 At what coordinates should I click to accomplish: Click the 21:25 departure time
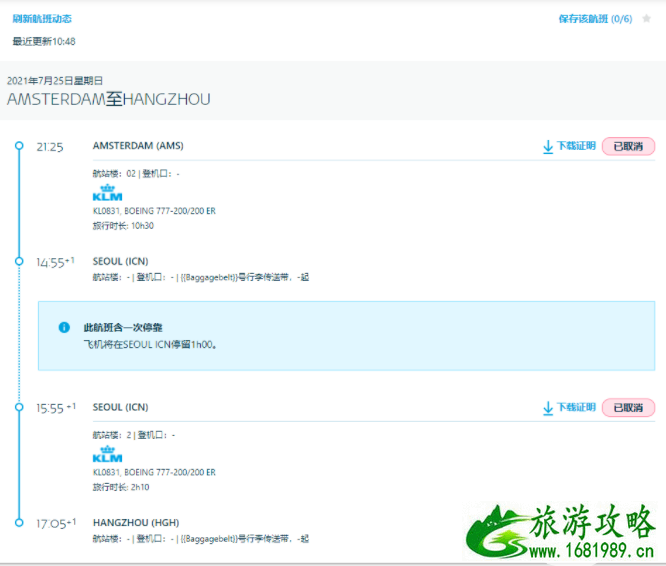pos(50,147)
